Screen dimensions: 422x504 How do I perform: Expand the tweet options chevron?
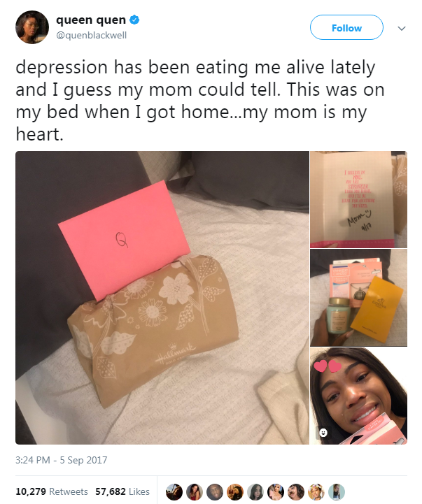point(402,28)
